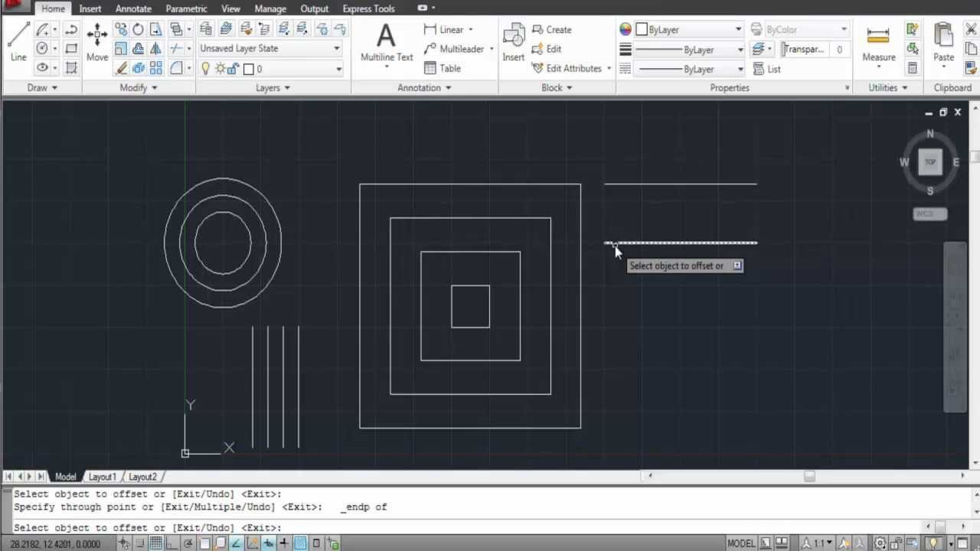Toggle Object Snap in status bar
This screenshot has width=980, height=551.
coord(204,543)
